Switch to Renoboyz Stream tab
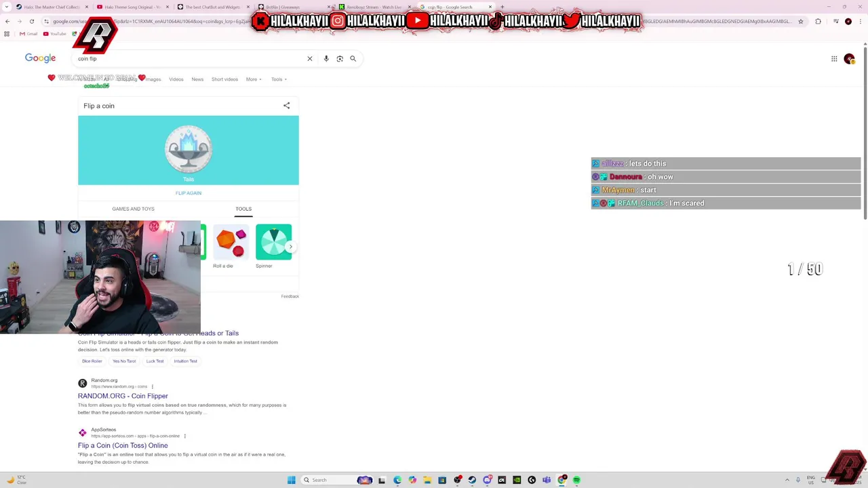The height and width of the screenshot is (488, 868). (374, 7)
